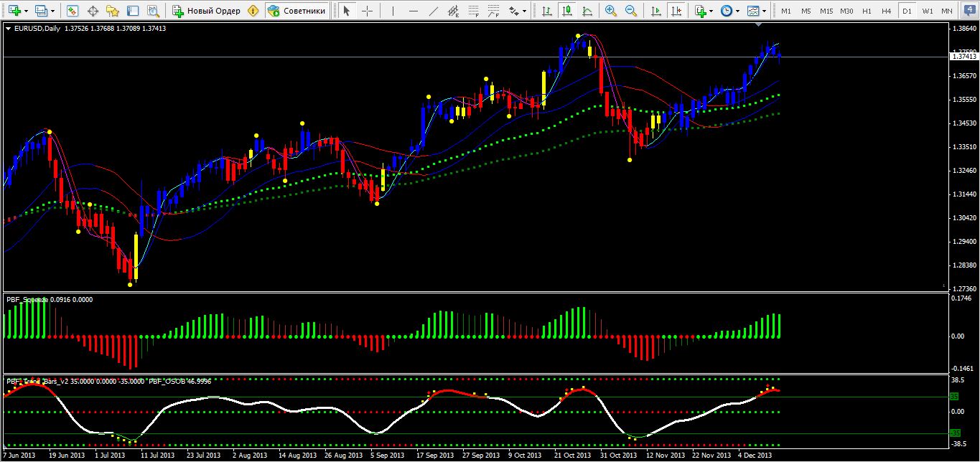Select the trendline tool
Viewport: 980px width, 462px height.
433,11
